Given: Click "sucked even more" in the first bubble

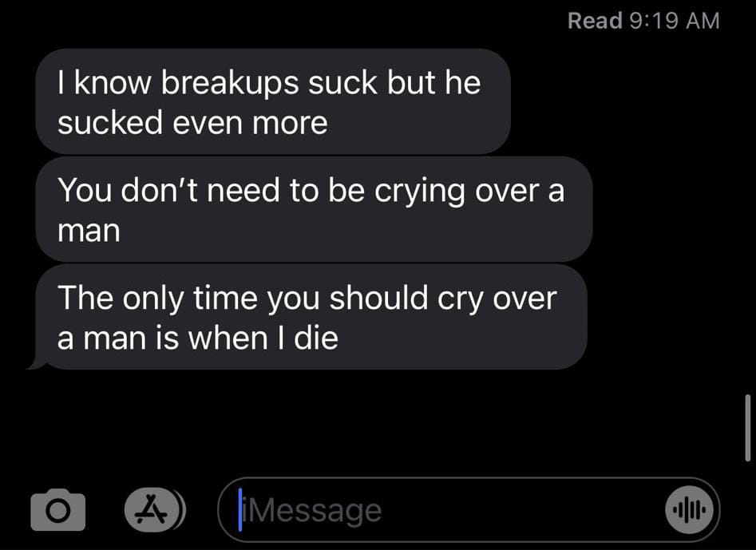Looking at the screenshot, I should (193, 122).
